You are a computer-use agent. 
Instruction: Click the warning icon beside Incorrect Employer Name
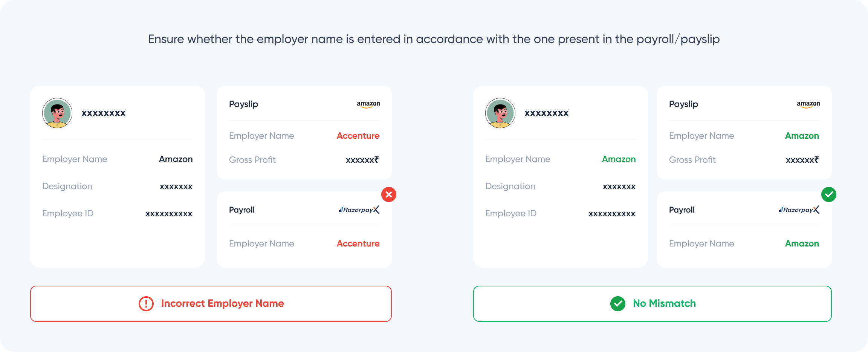146,304
